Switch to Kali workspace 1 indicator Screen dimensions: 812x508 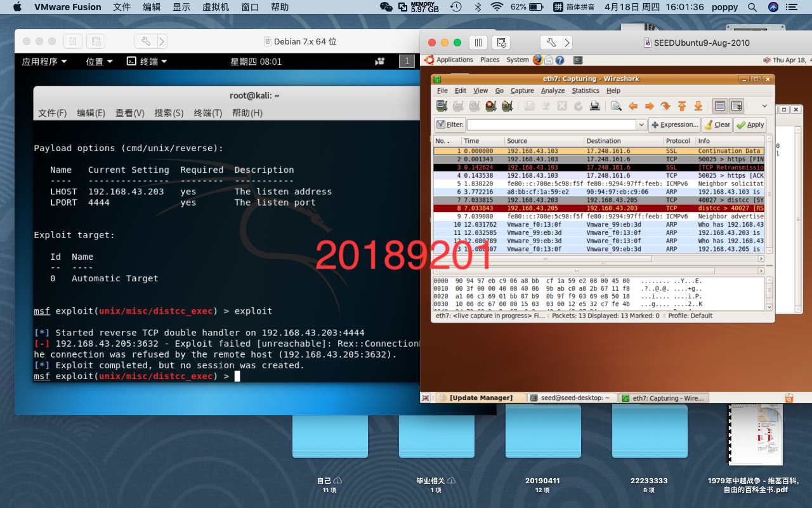coord(406,61)
